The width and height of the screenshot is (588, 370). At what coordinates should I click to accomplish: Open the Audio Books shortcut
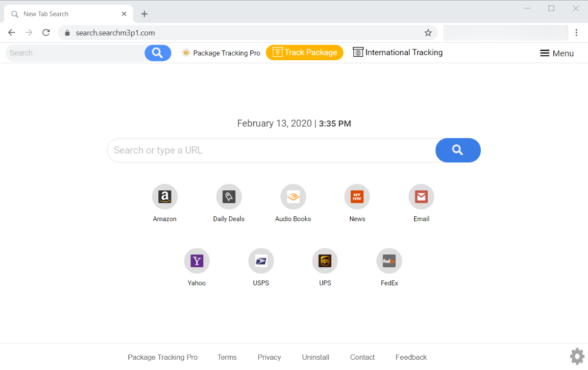coord(293,197)
